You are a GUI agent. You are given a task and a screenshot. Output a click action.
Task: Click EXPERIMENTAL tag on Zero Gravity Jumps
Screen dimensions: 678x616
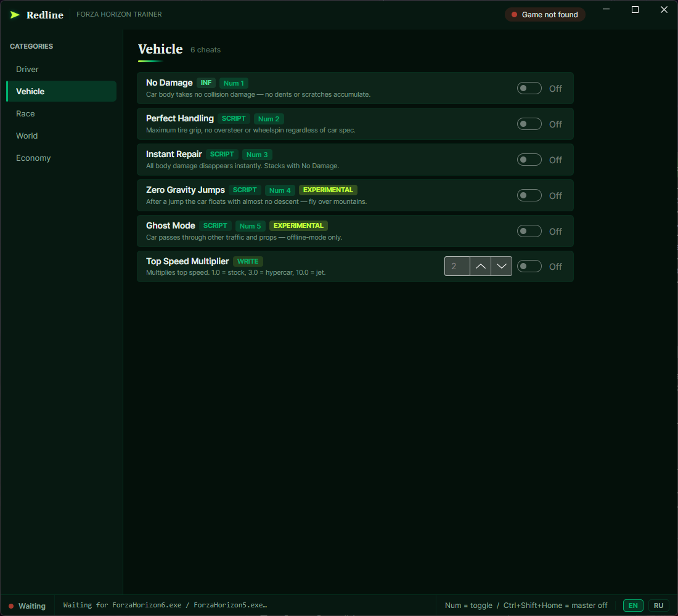pyautogui.click(x=328, y=190)
